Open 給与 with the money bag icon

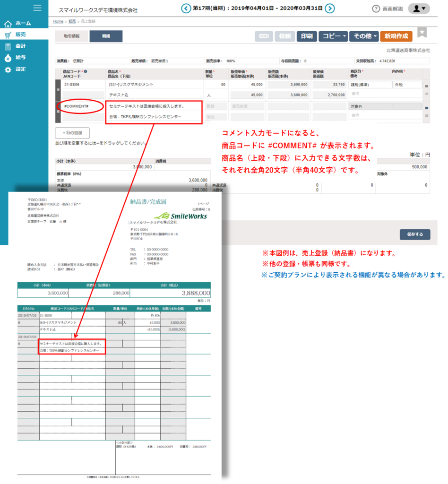point(8,58)
